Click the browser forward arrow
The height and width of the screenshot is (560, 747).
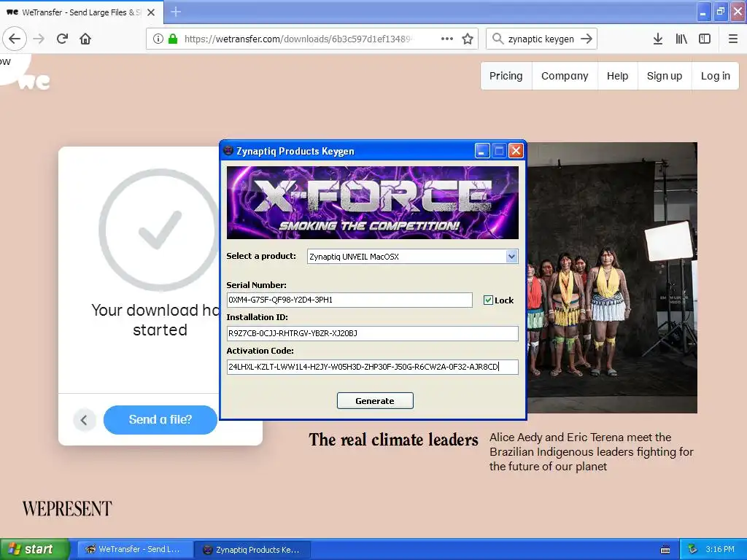click(39, 39)
